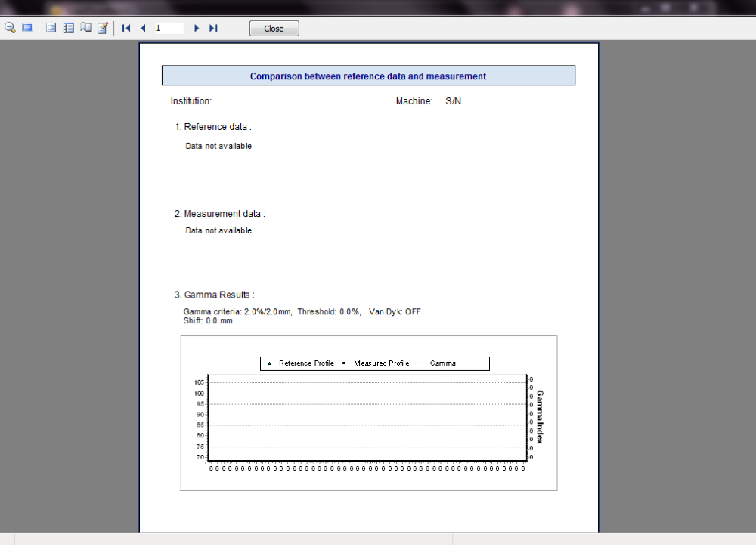The image size is (756, 547).
Task: Go to the previous page
Action: click(143, 28)
